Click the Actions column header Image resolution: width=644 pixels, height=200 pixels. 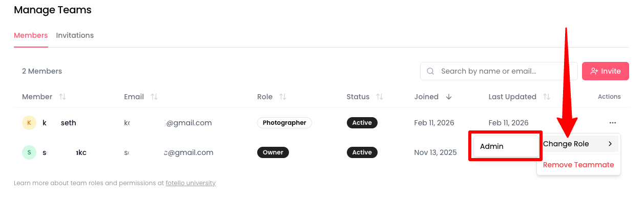coord(609,97)
